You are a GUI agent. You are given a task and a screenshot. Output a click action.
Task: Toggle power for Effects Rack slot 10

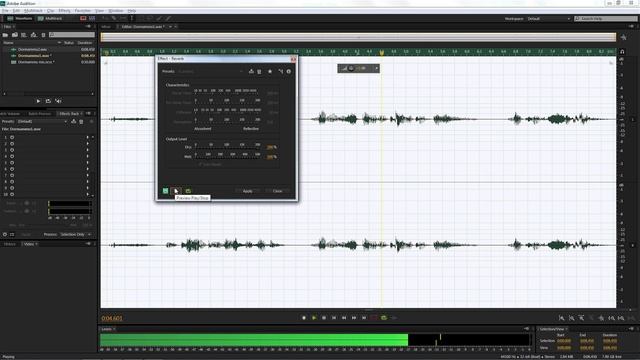pyautogui.click(x=12, y=194)
